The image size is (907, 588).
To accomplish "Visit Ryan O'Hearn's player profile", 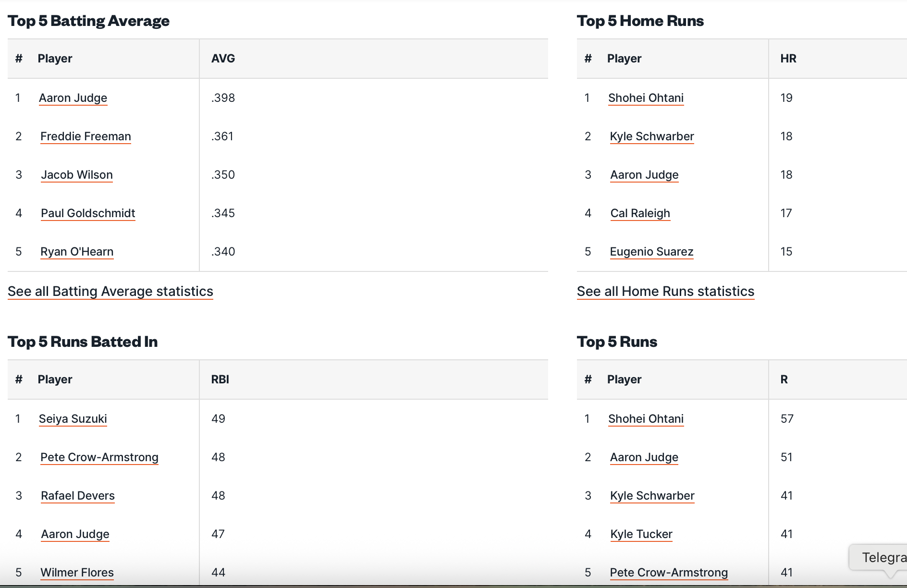I will point(77,252).
